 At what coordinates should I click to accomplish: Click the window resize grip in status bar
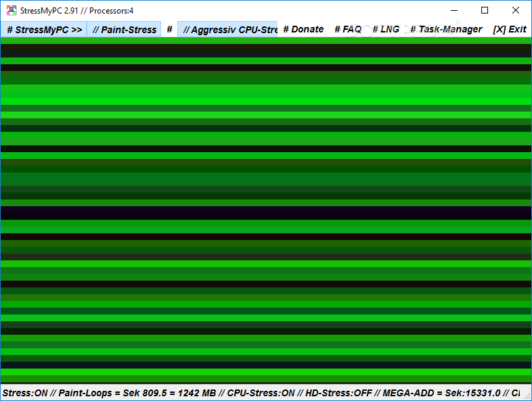(x=527, y=396)
